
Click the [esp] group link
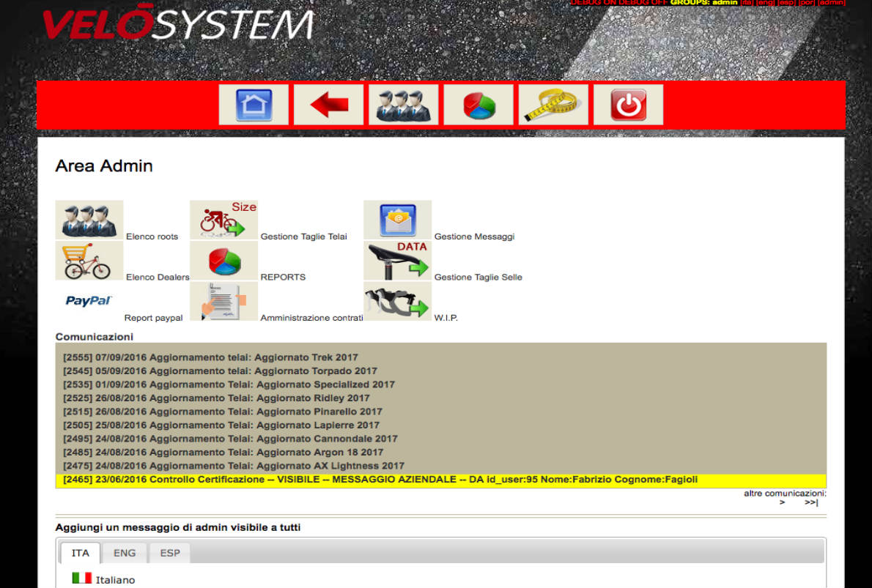click(x=786, y=3)
